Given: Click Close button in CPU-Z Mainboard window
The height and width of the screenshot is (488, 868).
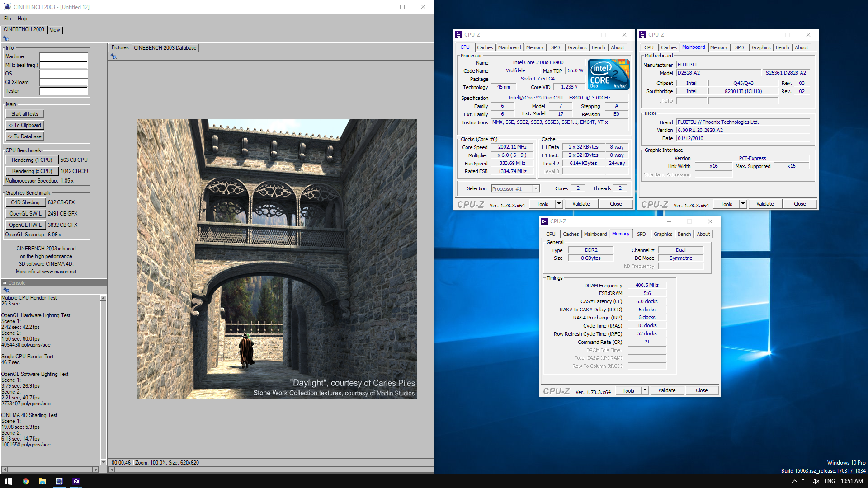Looking at the screenshot, I should [x=800, y=204].
